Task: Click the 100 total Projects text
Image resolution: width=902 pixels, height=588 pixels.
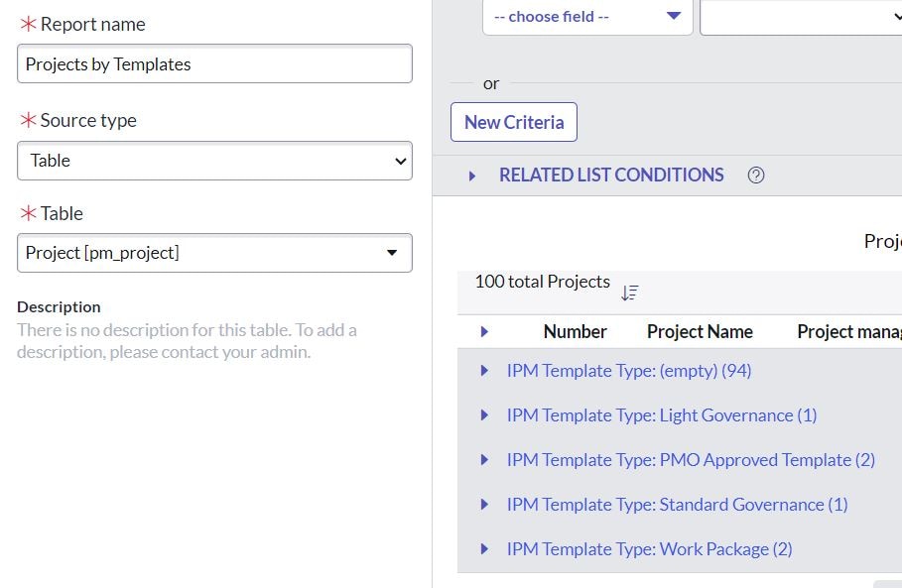Action: pyautogui.click(x=542, y=282)
